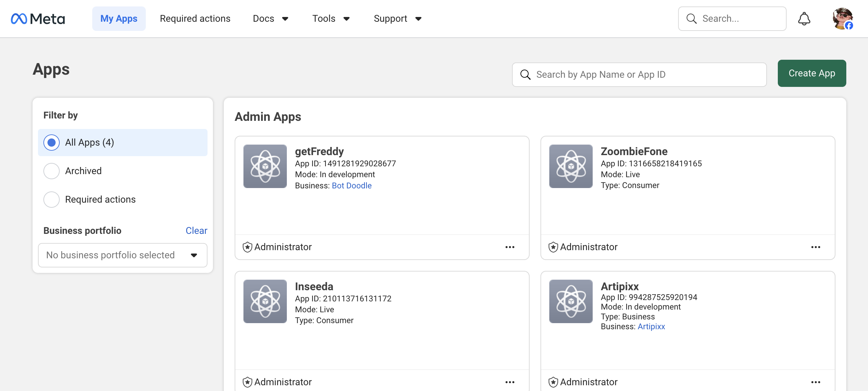
Task: Expand the Support menu
Action: point(397,19)
